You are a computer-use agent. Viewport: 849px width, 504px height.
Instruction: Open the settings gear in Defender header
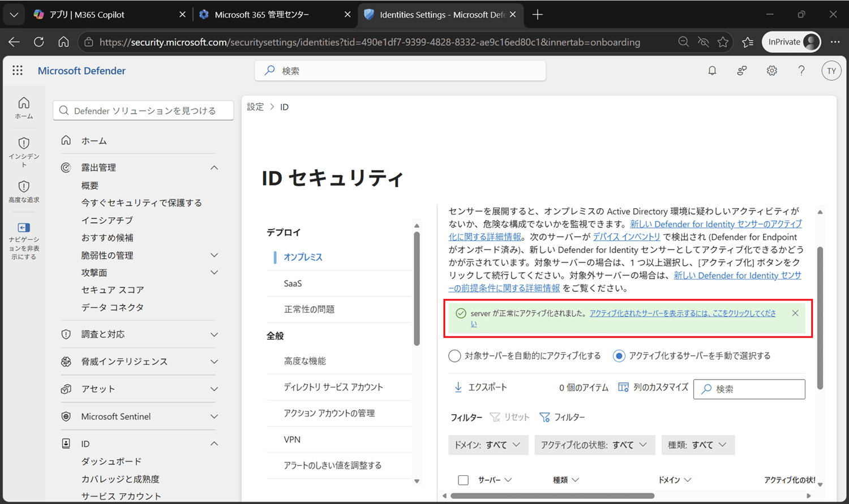coord(771,71)
